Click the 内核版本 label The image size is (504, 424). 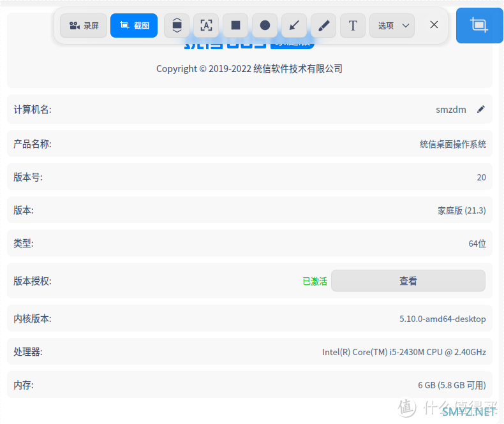pyautogui.click(x=33, y=319)
